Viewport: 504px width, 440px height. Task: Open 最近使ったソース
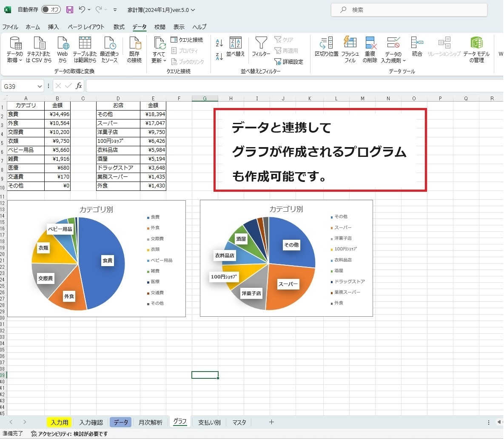point(109,49)
